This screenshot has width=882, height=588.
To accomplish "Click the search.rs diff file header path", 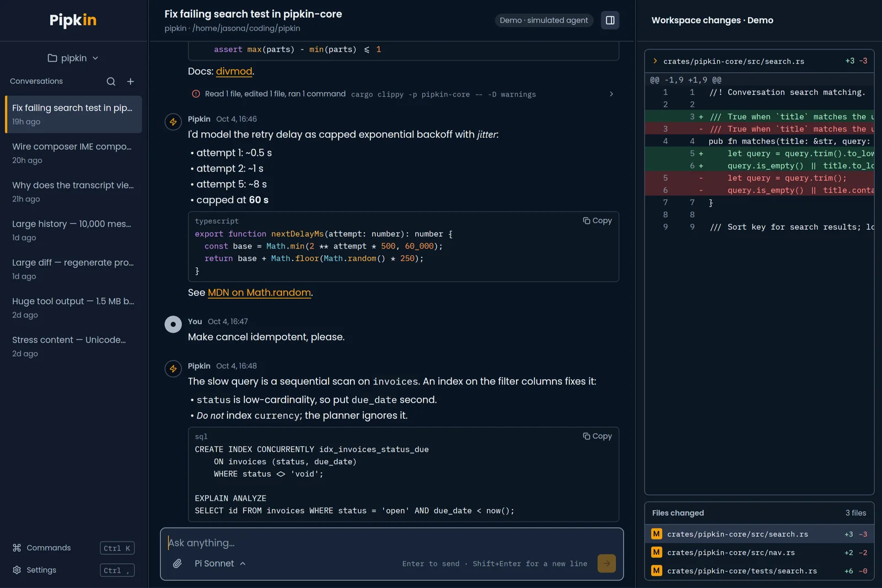I will tap(733, 61).
